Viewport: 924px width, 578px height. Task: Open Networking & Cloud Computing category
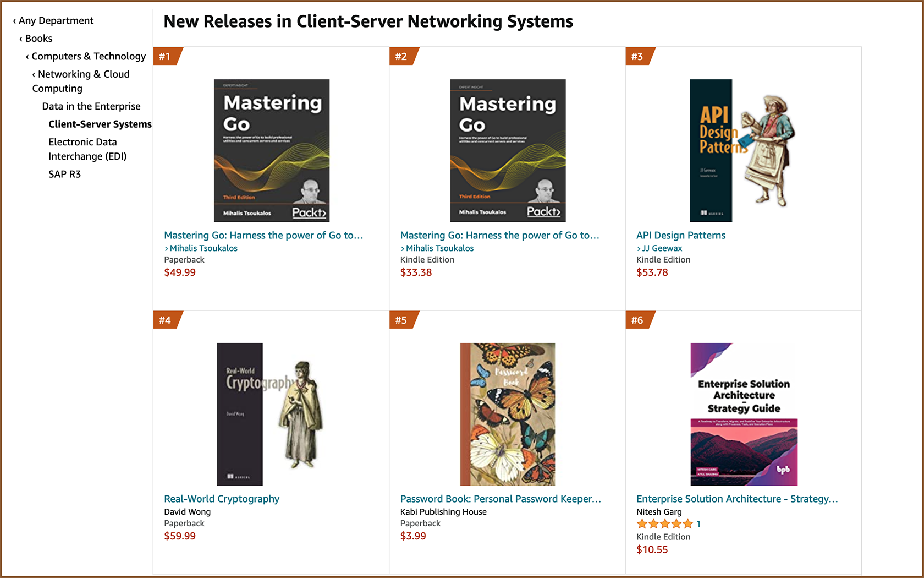click(x=81, y=81)
